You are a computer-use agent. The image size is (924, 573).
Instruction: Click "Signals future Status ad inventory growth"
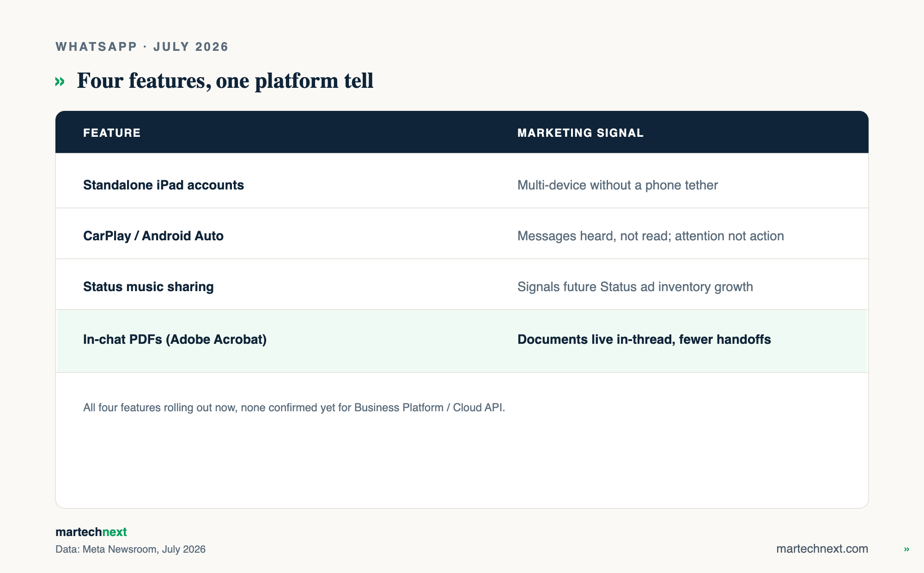635,286
